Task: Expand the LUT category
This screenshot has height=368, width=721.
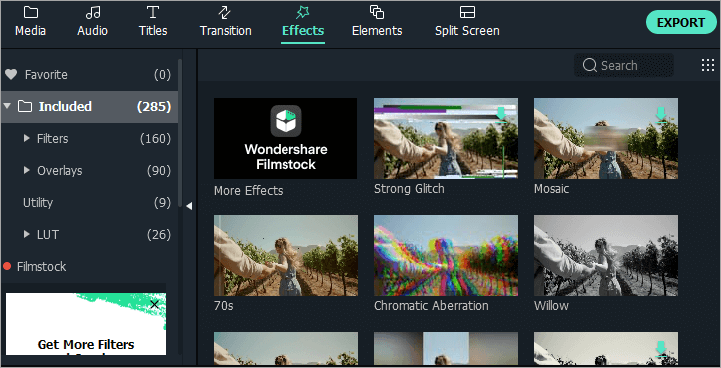Action: (26, 234)
